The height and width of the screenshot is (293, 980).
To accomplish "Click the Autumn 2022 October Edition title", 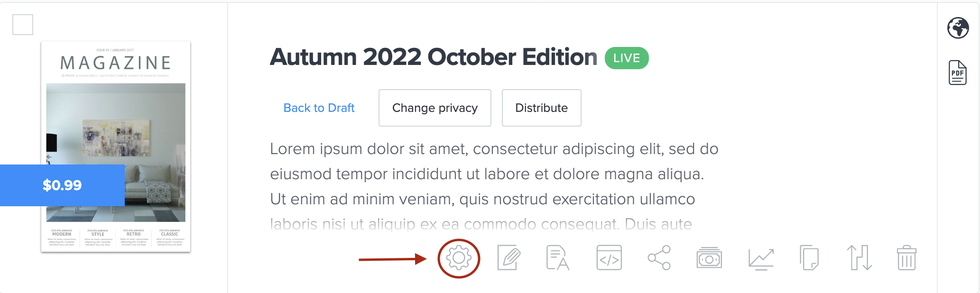I will coord(434,57).
